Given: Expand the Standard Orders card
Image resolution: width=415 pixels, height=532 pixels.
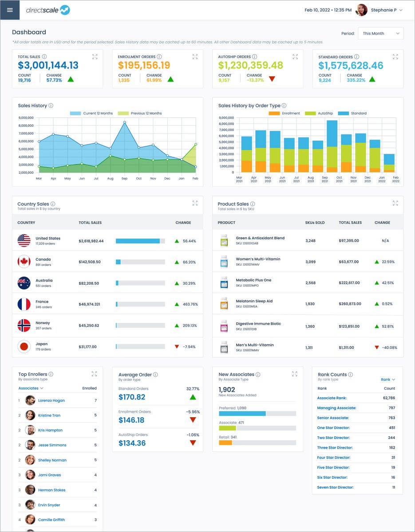Looking at the screenshot, I should coord(395,57).
